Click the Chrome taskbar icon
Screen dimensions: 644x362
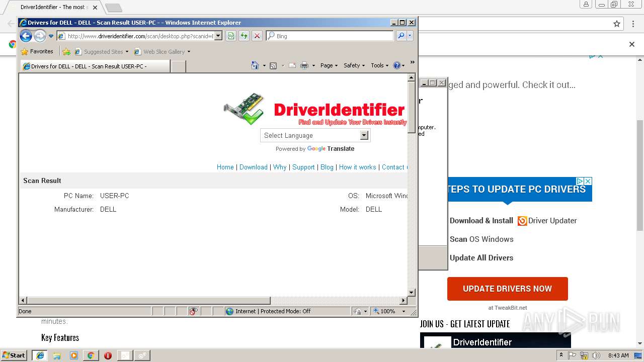pyautogui.click(x=91, y=355)
